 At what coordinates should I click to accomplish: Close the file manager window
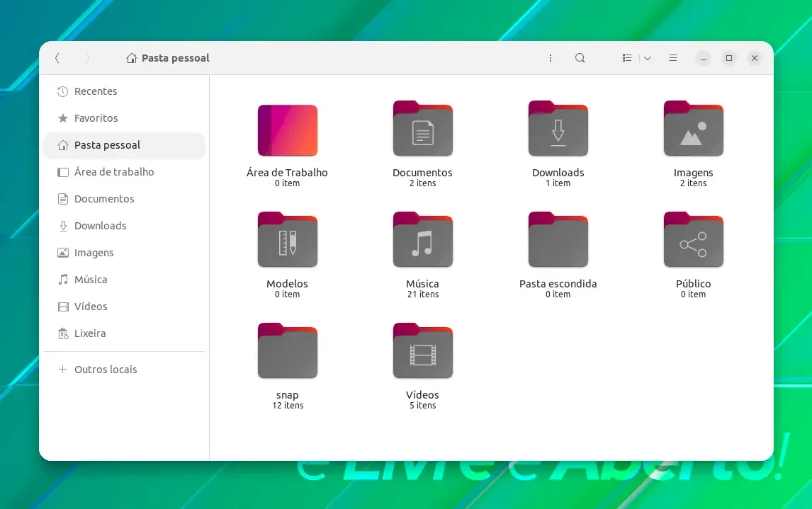point(755,58)
